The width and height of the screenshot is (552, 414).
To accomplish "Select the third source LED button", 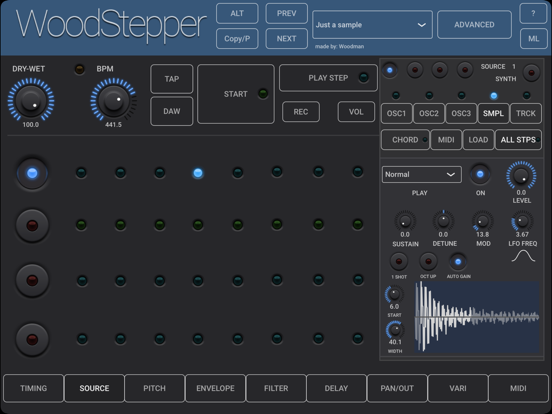I will click(440, 70).
